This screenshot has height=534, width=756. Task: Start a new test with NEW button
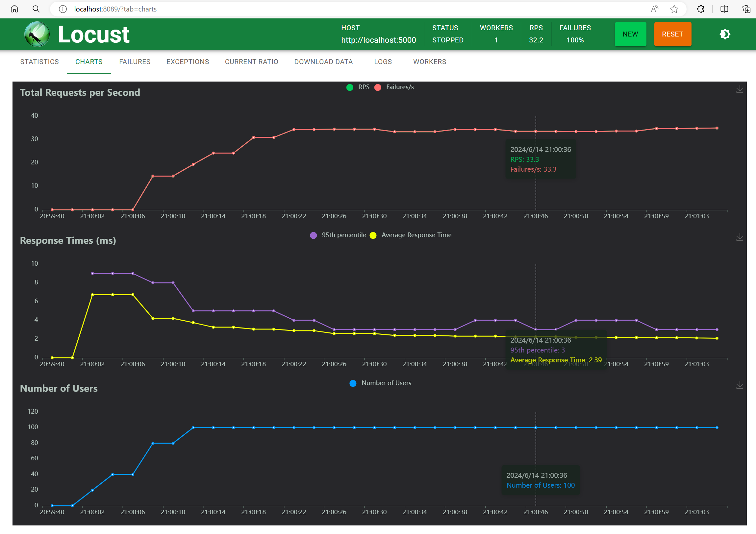[630, 34]
